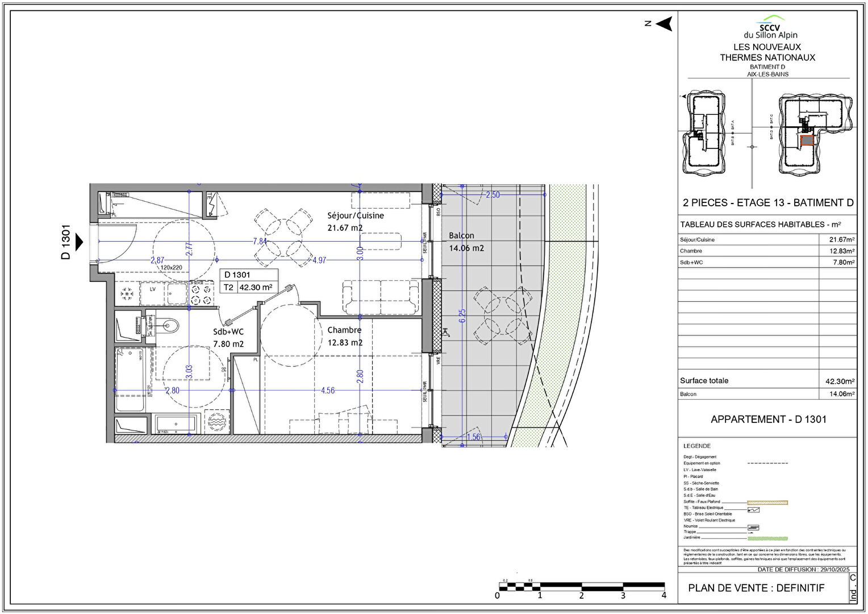Click the north arrow compass symbol
Screen dimensions: 868x614
[x=663, y=24]
